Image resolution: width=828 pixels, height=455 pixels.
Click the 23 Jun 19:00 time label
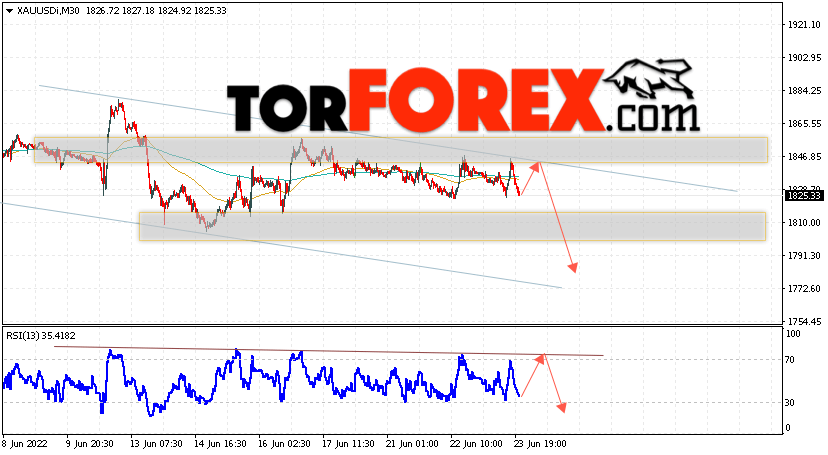point(540,444)
